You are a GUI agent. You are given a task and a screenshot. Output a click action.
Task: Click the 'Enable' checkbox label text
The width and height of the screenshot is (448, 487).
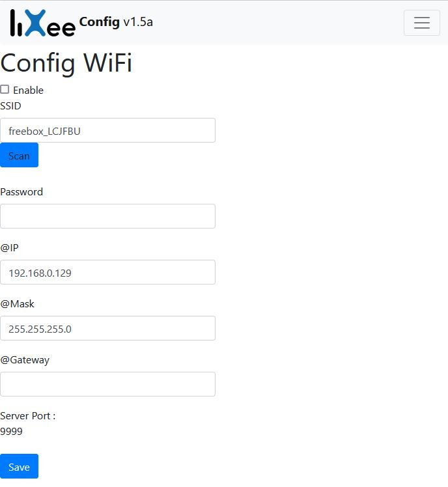pyautogui.click(x=28, y=90)
